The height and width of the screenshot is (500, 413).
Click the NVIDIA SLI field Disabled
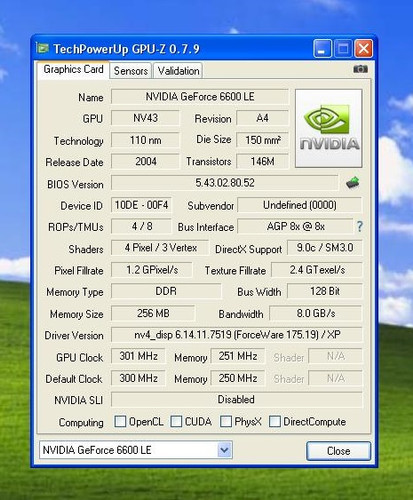point(237,399)
